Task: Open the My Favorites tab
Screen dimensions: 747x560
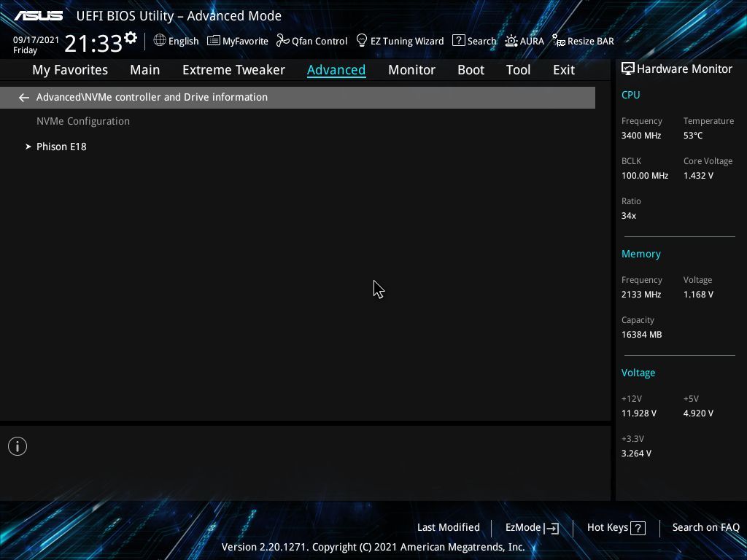Action: (70, 70)
